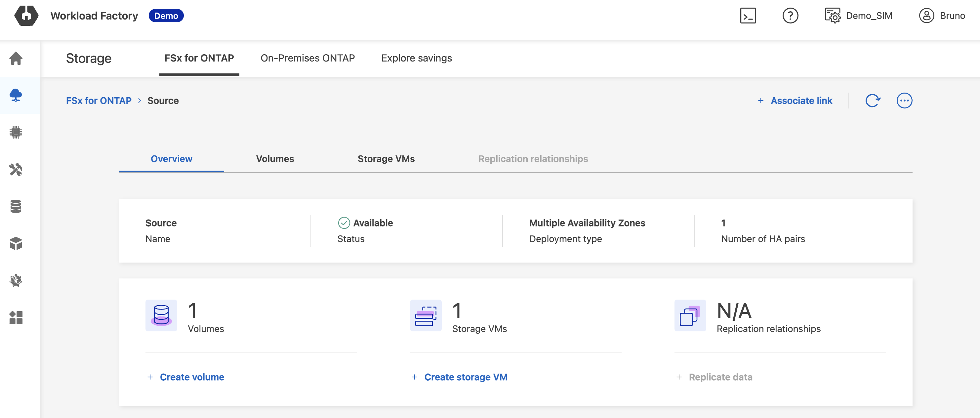Navigate to FSx for ONTAP breadcrumb
This screenshot has width=980, height=418.
coord(99,101)
